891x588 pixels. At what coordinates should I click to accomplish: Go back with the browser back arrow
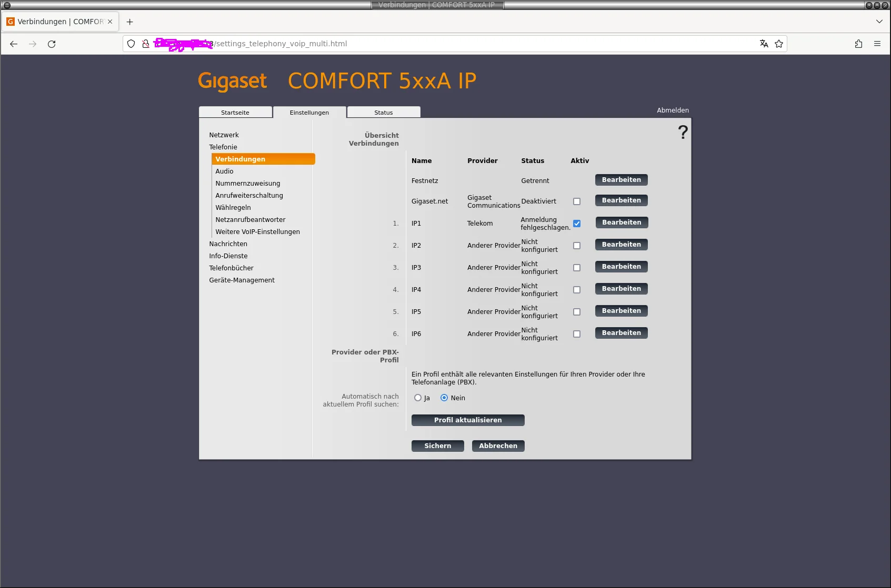[14, 44]
